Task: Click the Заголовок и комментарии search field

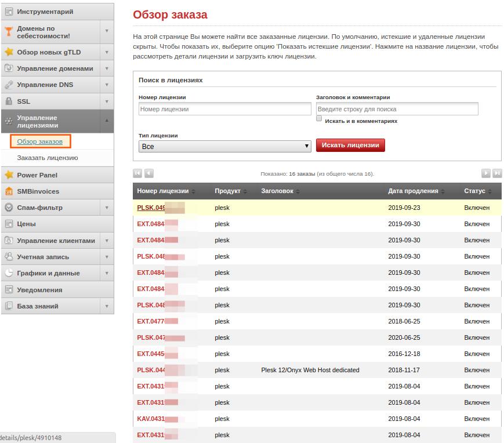Action: click(397, 109)
